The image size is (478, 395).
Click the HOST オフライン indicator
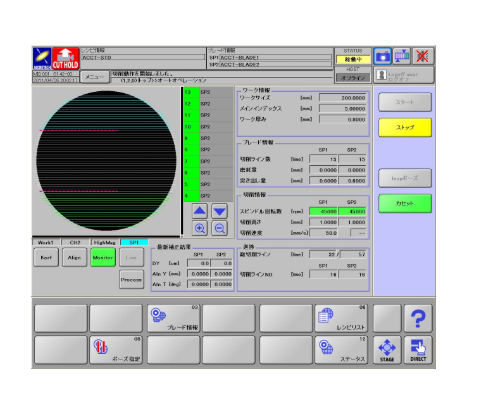click(x=353, y=78)
